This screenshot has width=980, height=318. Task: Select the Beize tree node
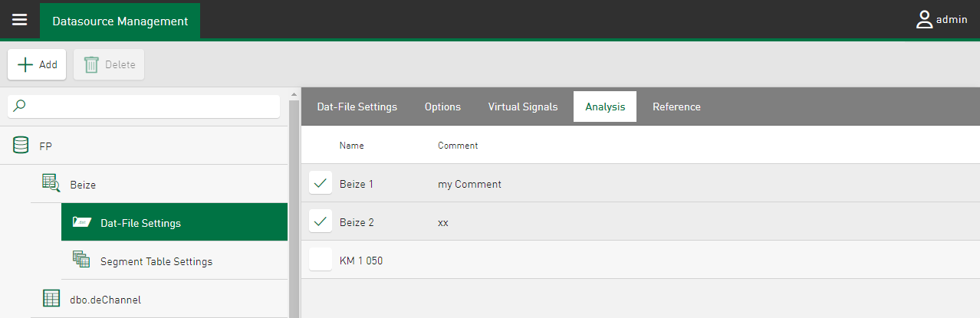coord(83,185)
